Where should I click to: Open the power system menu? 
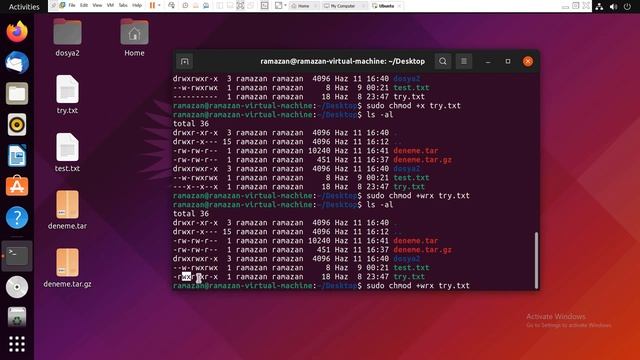click(x=627, y=6)
